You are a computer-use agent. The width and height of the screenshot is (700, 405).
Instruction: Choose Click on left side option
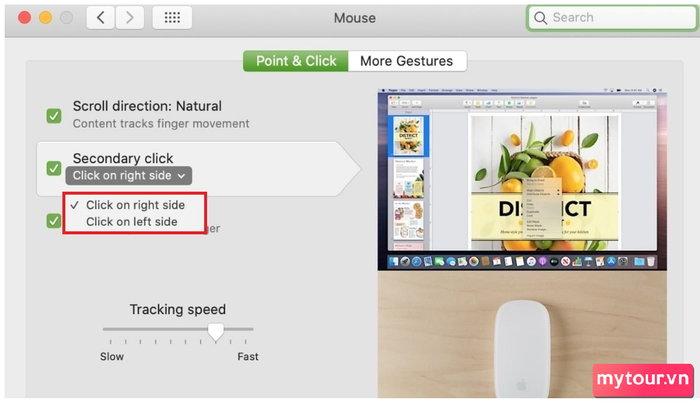(x=132, y=222)
